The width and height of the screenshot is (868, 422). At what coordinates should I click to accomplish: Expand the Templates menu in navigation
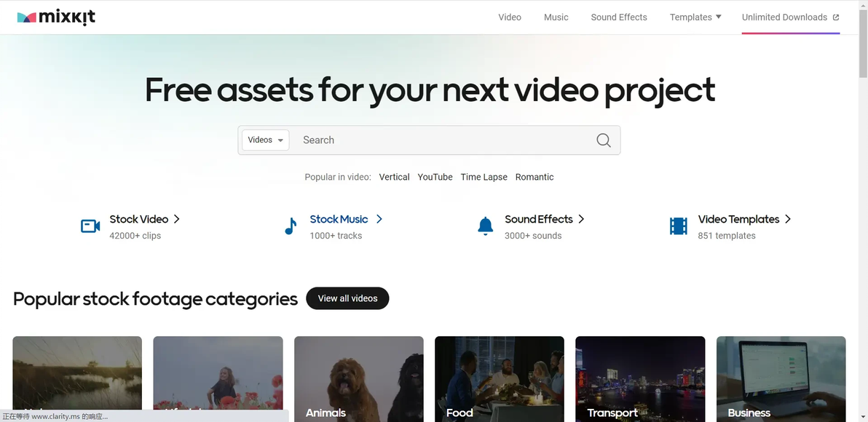pos(695,17)
